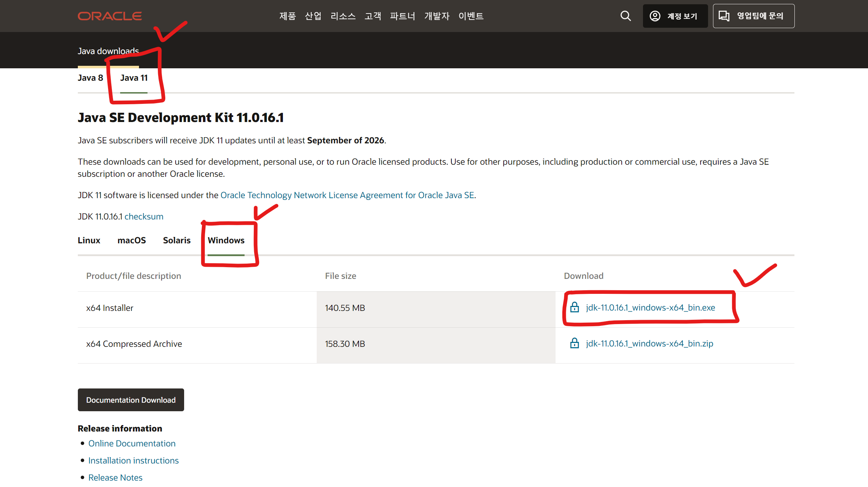This screenshot has height=487, width=868.
Task: Click 영업팀에 문의 contact sales button
Action: tap(753, 16)
